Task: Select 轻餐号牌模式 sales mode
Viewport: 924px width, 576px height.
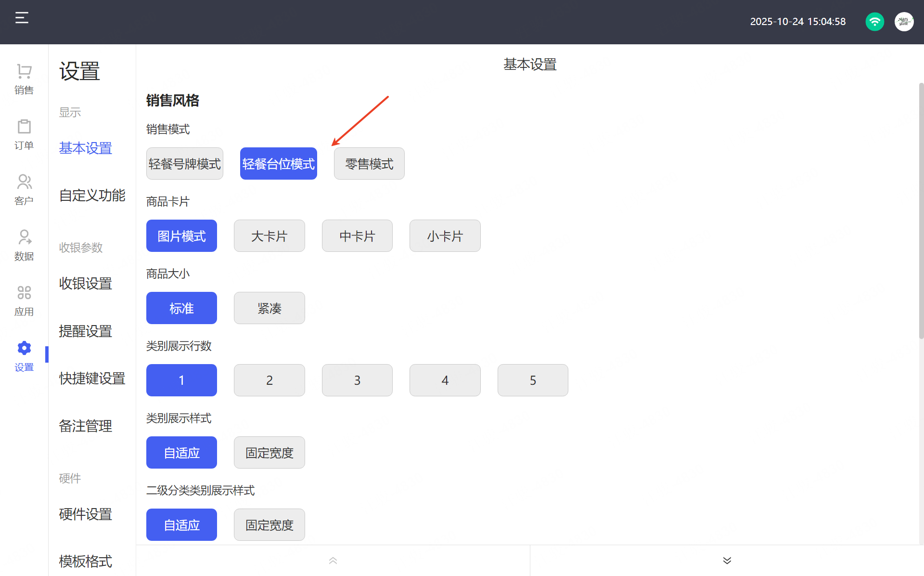Action: [x=184, y=164]
